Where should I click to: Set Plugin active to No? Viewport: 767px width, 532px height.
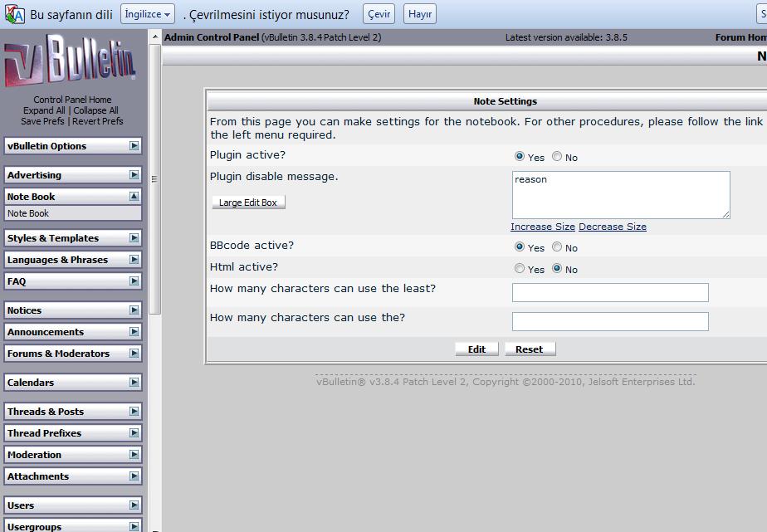(x=557, y=157)
